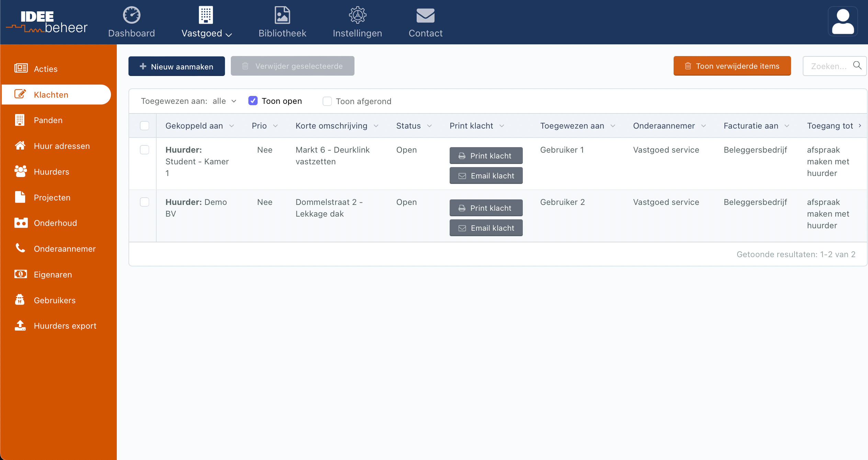Viewport: 868px width, 460px height.
Task: Click Toon verwijderde items button
Action: click(732, 66)
